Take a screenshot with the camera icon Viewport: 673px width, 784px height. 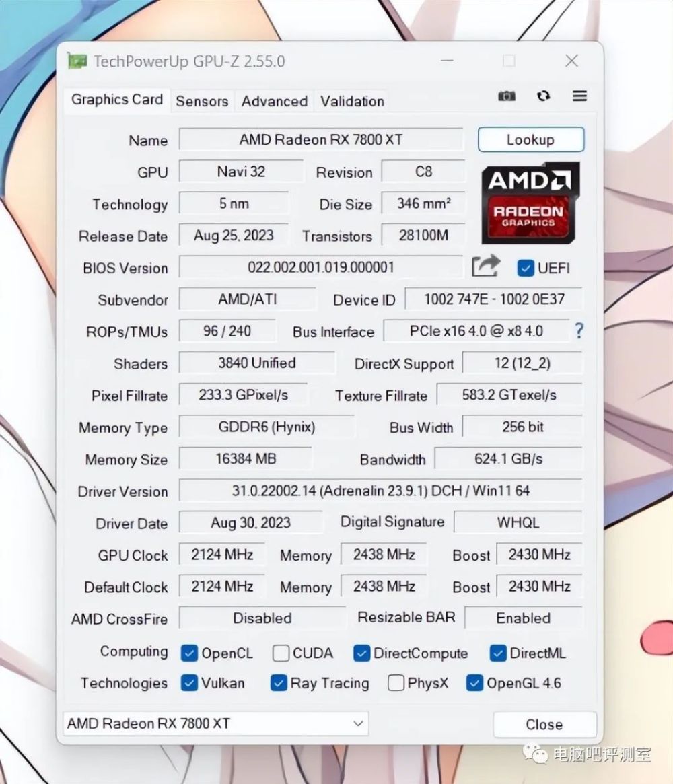tap(507, 96)
